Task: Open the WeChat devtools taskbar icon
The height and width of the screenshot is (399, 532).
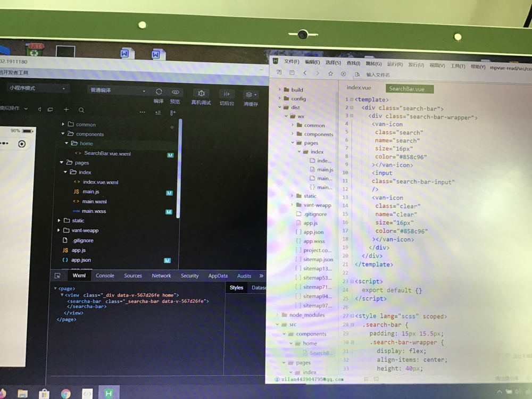Action: click(x=87, y=394)
